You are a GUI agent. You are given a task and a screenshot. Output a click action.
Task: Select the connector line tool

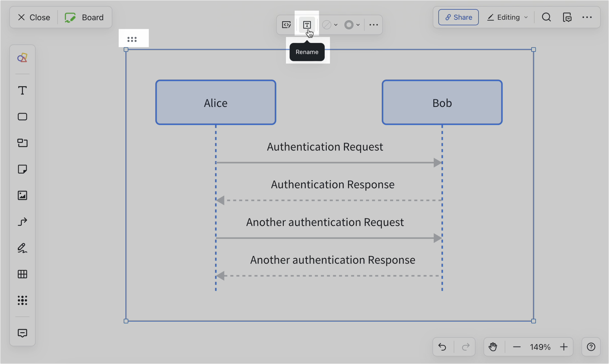pyautogui.click(x=22, y=222)
